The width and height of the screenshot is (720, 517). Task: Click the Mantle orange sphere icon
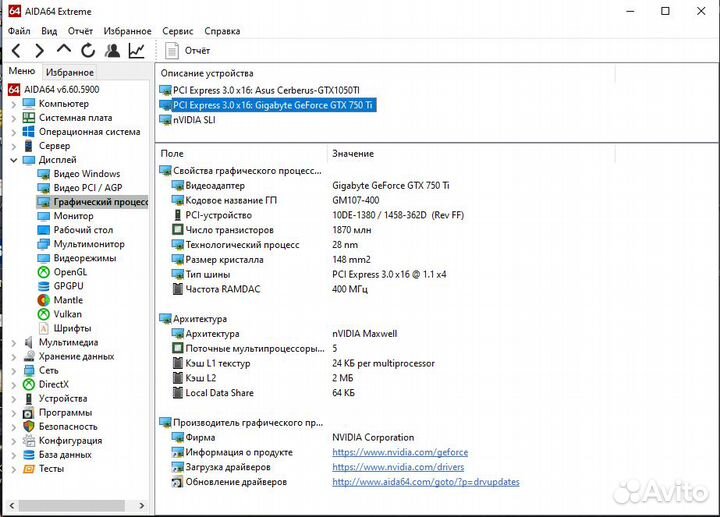tap(44, 300)
